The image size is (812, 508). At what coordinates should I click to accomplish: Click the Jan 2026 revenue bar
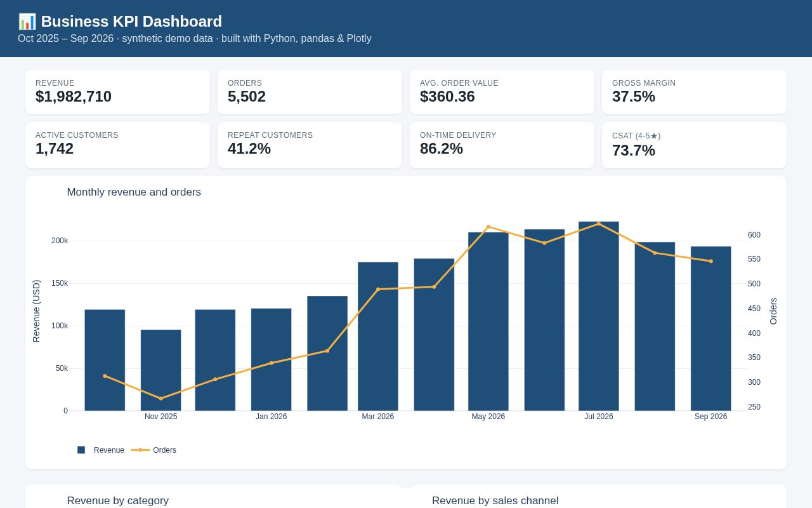click(272, 359)
